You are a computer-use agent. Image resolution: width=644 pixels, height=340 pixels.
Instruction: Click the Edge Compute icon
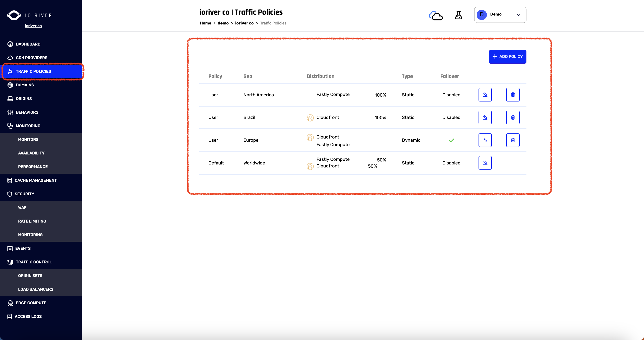click(x=10, y=303)
